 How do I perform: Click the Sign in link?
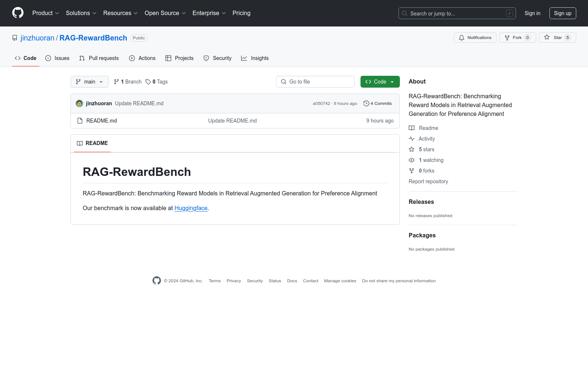[x=533, y=13]
